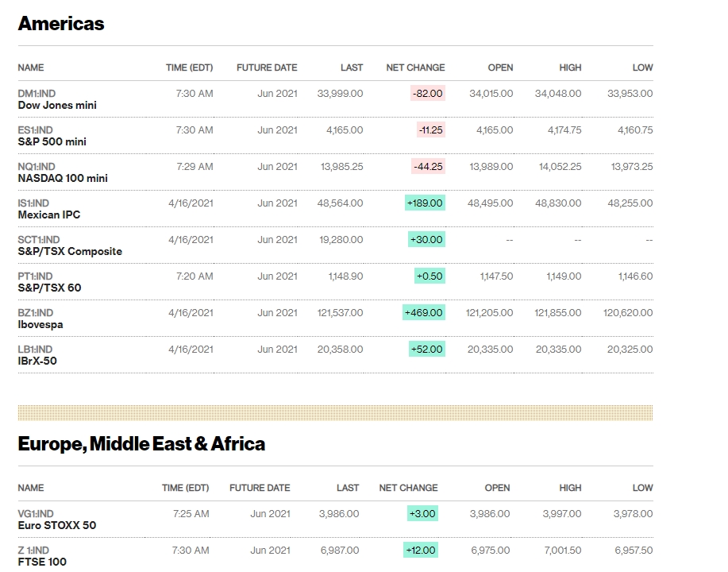Open the IBrX-50 futures link
Screen dimensions: 728x572
(37, 361)
